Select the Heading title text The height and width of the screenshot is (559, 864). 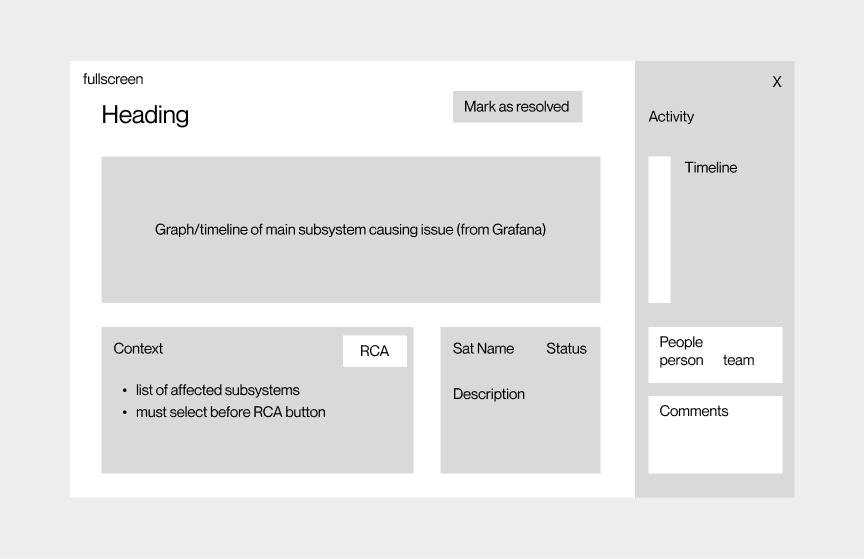[145, 115]
